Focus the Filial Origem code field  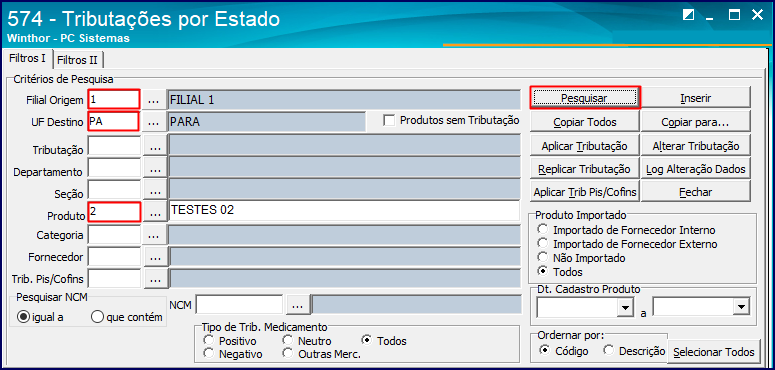(x=114, y=100)
